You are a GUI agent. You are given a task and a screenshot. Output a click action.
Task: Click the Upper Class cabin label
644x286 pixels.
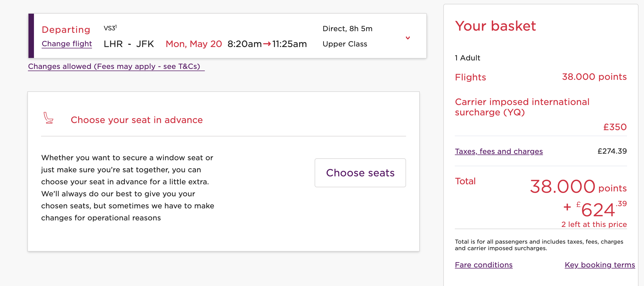(345, 44)
